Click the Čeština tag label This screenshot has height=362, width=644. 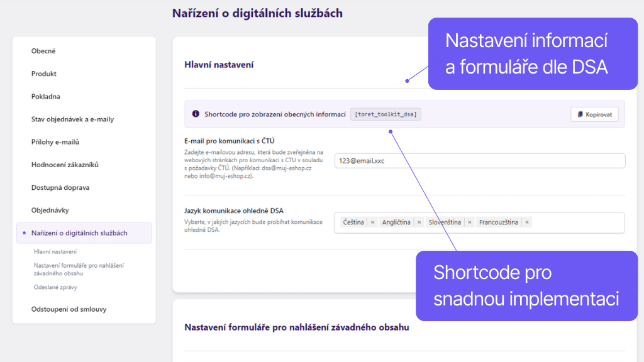click(x=353, y=222)
